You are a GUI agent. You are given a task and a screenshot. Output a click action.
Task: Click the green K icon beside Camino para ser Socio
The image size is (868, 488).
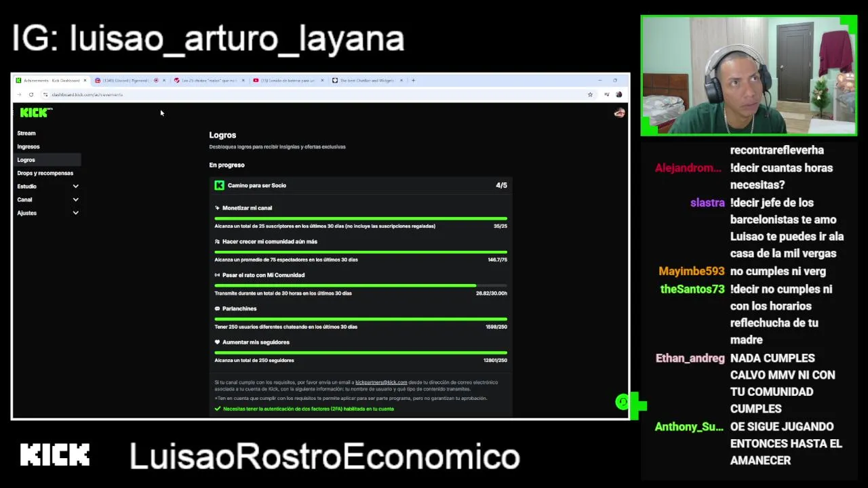coord(219,185)
